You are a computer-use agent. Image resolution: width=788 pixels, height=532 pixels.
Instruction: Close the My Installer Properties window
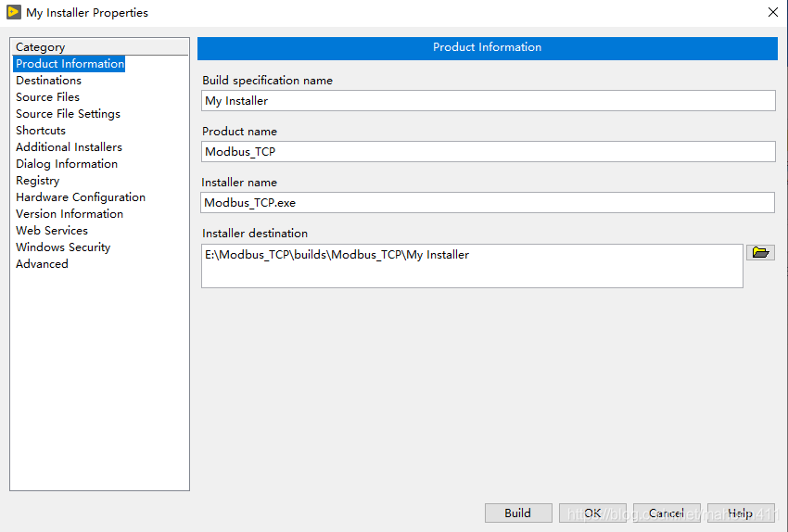[x=773, y=12]
